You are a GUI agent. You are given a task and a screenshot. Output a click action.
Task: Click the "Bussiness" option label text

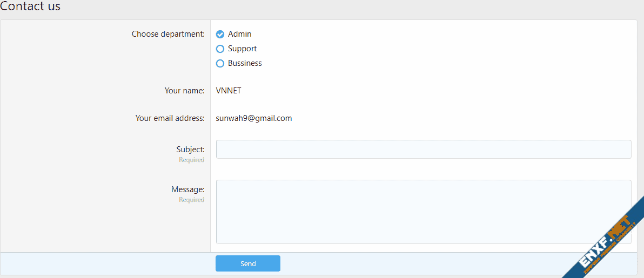[x=245, y=63]
